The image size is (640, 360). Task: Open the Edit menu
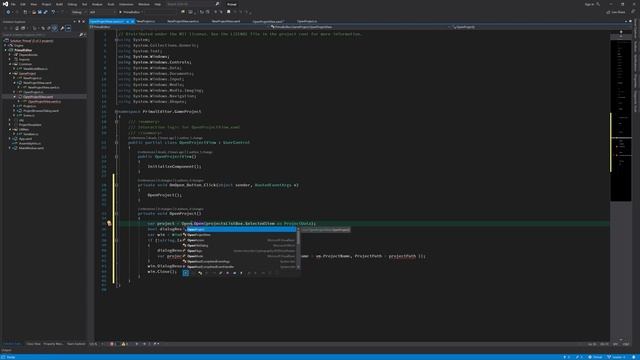[23, 4]
